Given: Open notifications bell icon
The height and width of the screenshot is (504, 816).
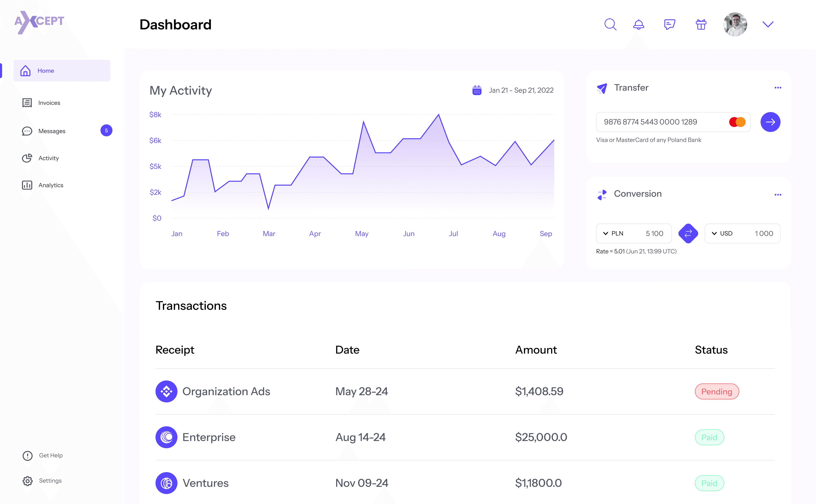Looking at the screenshot, I should point(639,24).
